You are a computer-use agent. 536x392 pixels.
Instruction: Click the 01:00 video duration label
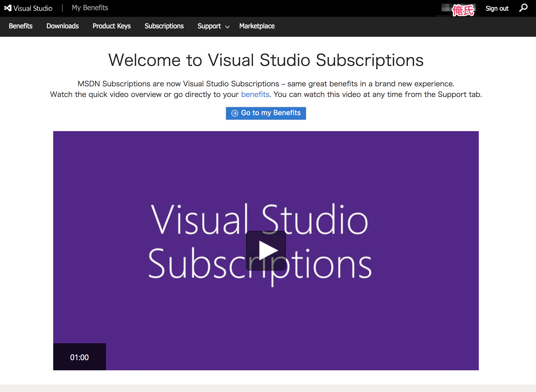(x=80, y=357)
